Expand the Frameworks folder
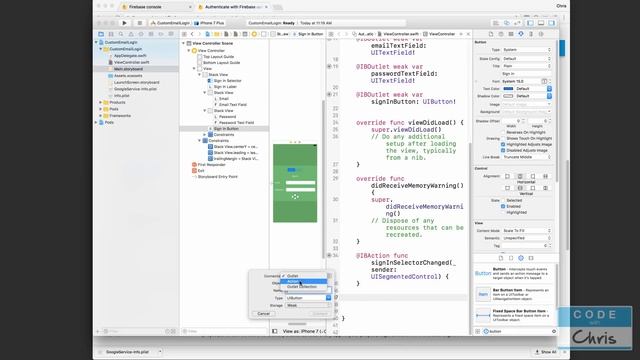 click(100, 116)
